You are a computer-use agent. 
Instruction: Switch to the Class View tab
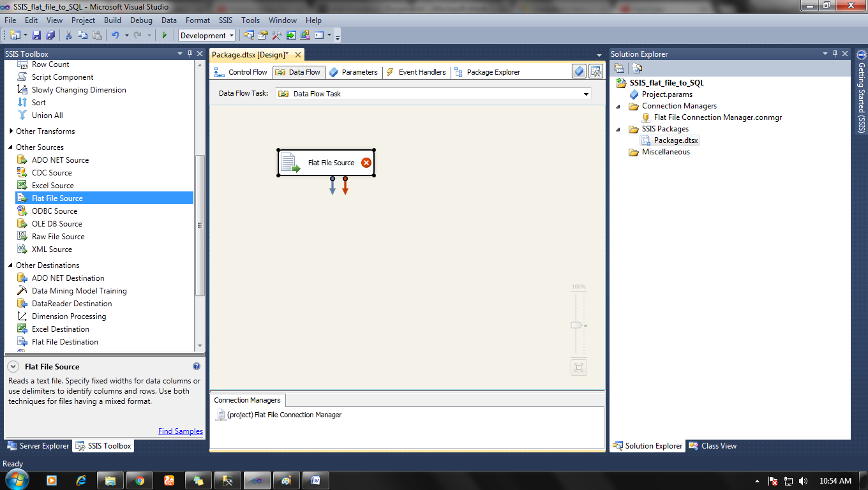coord(713,446)
